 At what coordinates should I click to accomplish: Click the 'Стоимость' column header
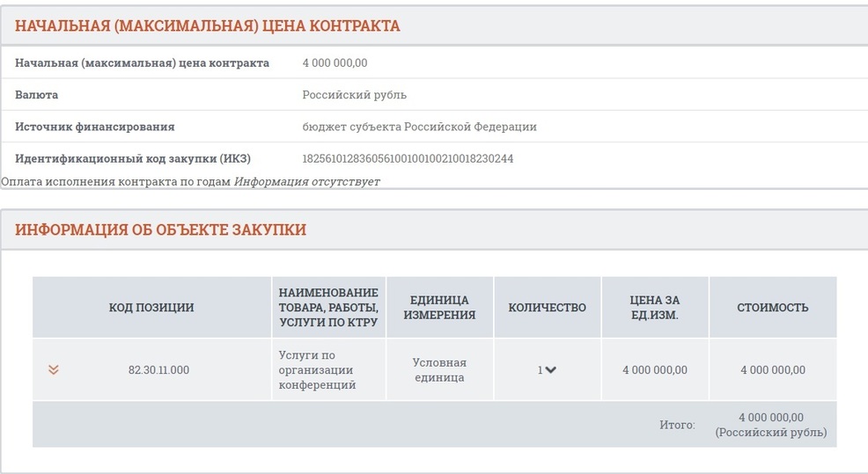(773, 308)
